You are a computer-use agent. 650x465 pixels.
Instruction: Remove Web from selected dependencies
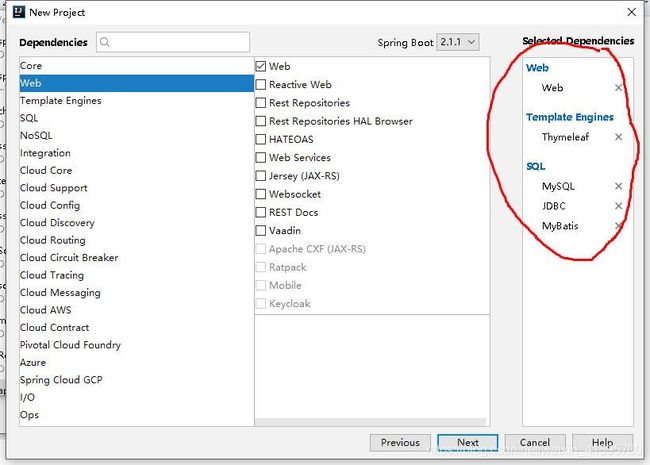[618, 88]
